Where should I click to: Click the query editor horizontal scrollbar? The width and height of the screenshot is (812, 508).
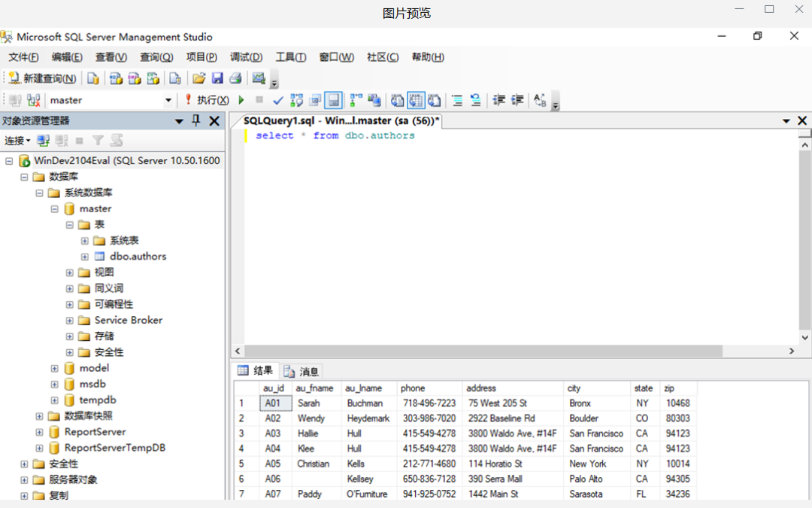(483, 351)
